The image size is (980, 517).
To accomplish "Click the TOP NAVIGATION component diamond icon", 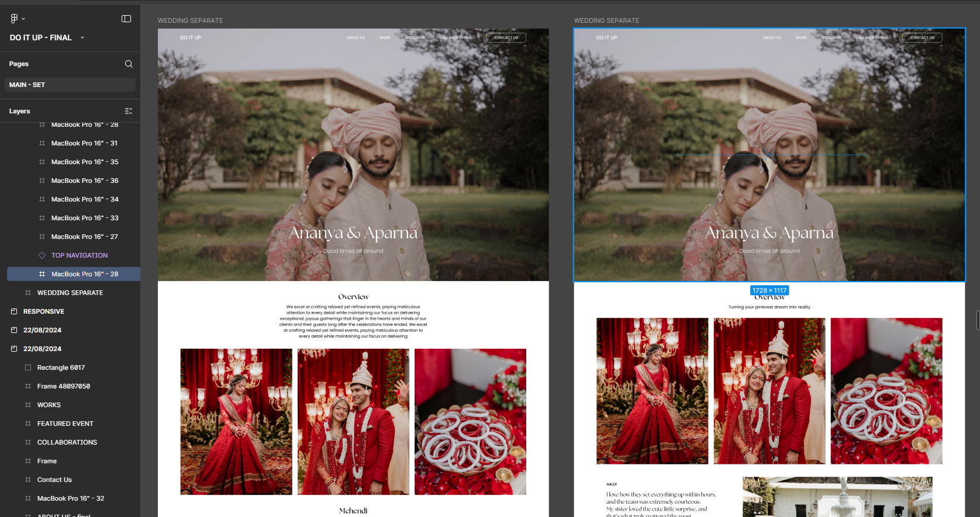I will (42, 255).
